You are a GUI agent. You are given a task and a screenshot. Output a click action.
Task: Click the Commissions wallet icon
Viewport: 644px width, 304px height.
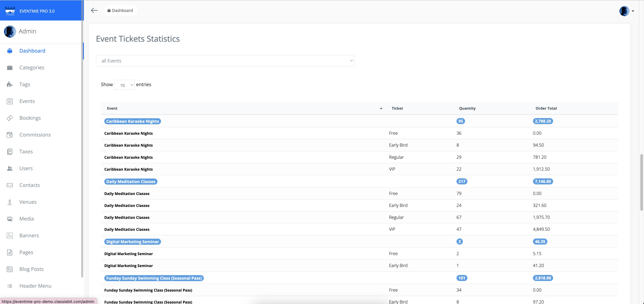[10, 135]
